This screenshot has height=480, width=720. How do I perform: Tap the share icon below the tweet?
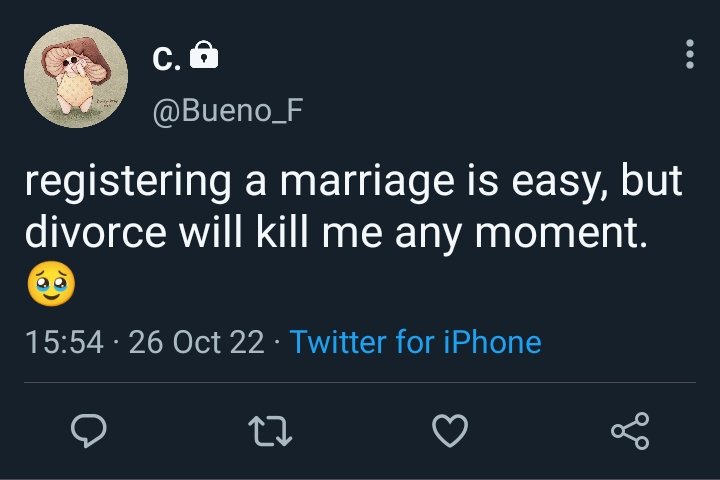tap(630, 430)
